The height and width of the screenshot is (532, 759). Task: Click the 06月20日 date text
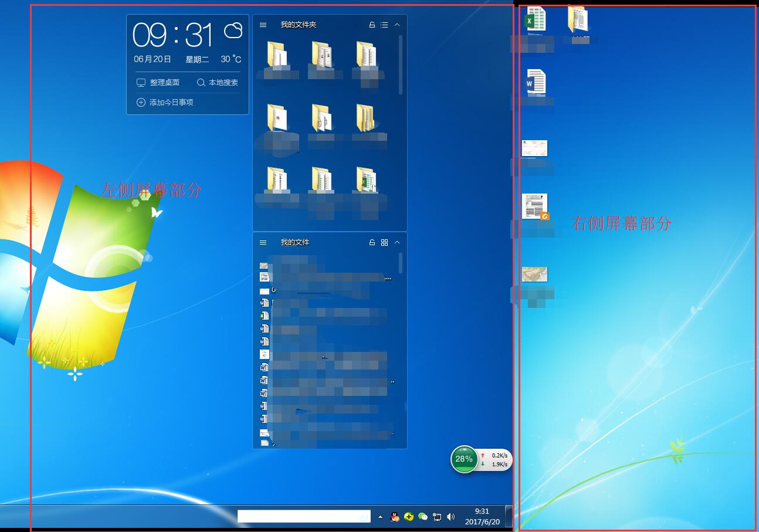[x=153, y=59]
